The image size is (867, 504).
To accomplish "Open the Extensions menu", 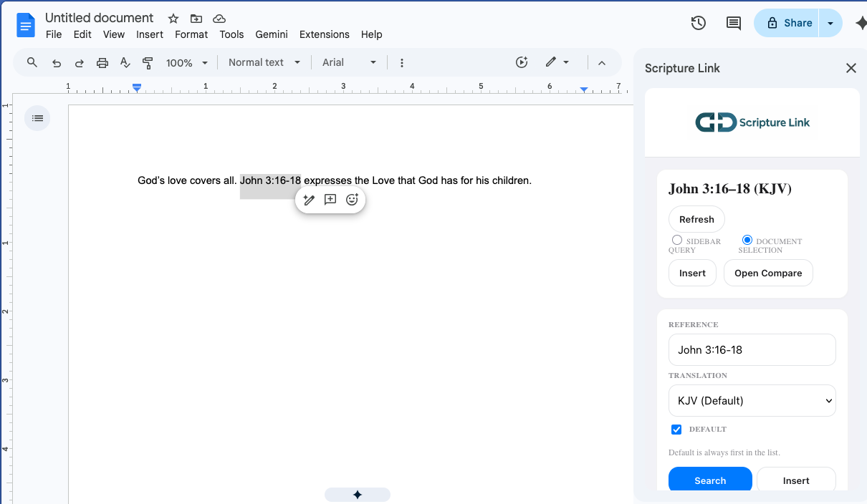I will pyautogui.click(x=325, y=34).
